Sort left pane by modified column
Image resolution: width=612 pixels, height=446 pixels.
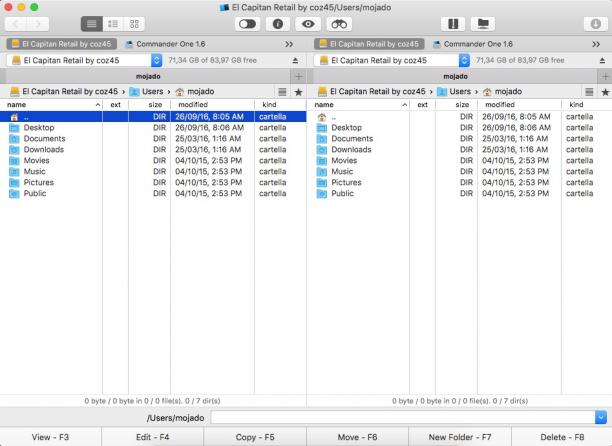212,105
